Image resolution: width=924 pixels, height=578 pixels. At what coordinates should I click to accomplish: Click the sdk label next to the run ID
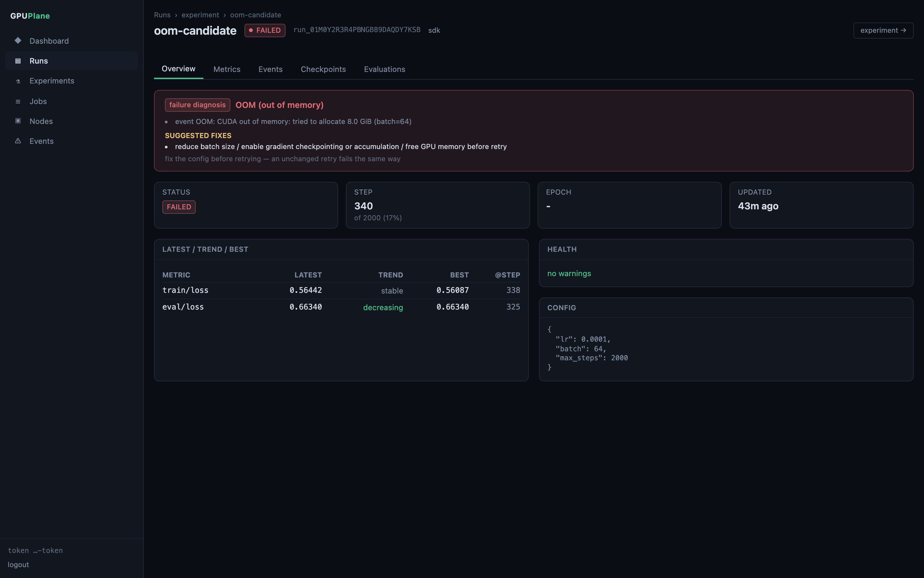click(434, 30)
